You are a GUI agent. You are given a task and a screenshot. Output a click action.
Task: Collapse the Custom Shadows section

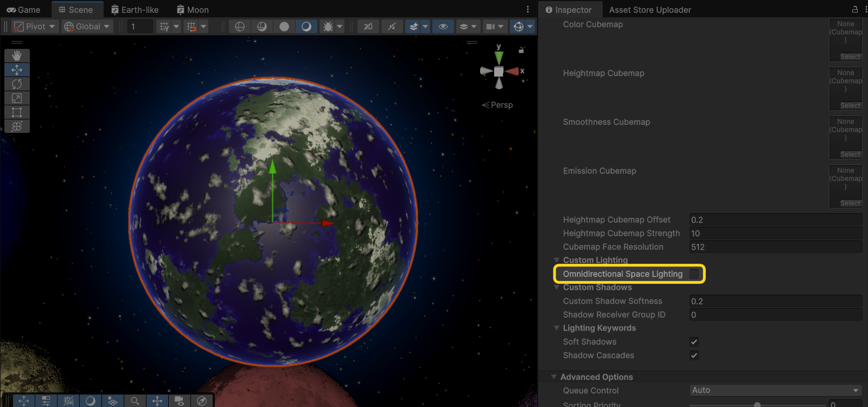point(557,288)
